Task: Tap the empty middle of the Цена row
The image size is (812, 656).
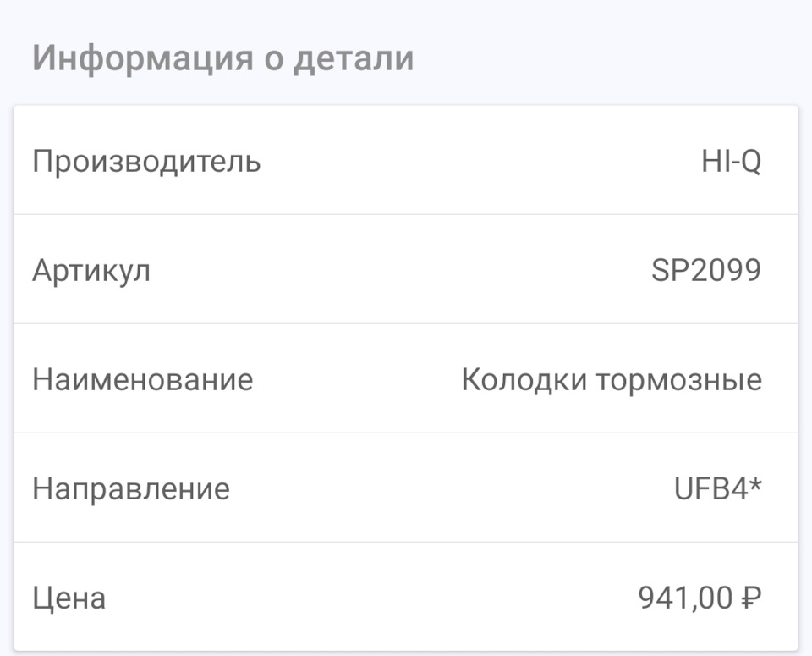Action: (372, 598)
